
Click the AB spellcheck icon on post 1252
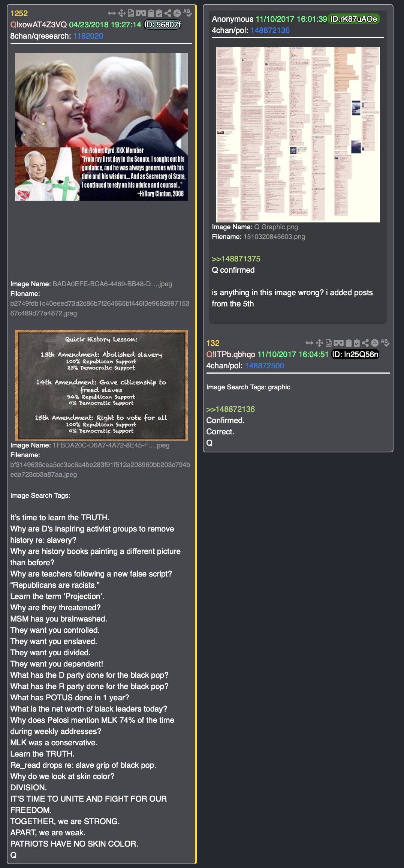187,13
